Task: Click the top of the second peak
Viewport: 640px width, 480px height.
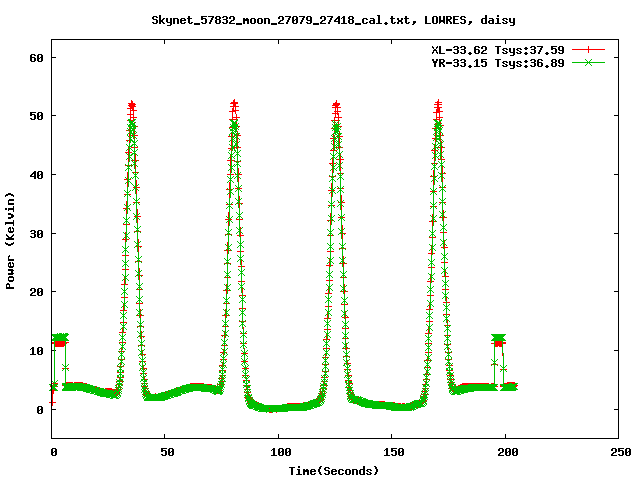Action: tap(234, 105)
